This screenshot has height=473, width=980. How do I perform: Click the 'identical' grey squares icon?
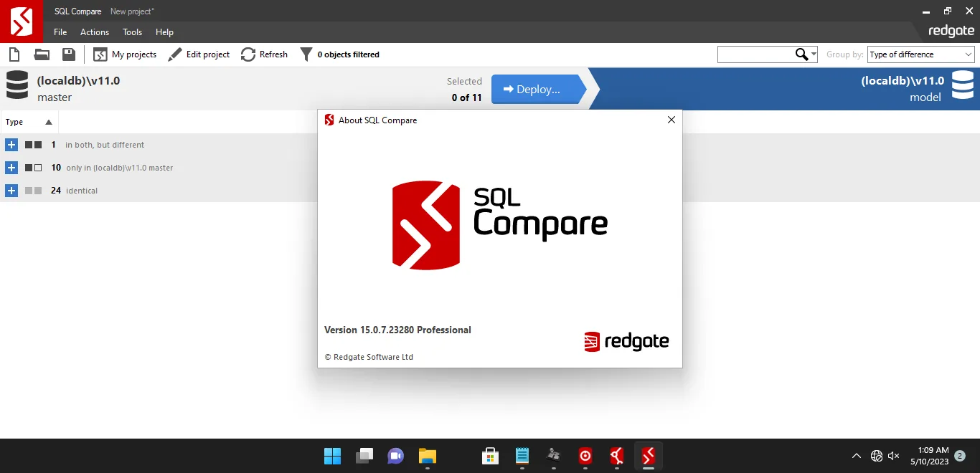click(34, 191)
